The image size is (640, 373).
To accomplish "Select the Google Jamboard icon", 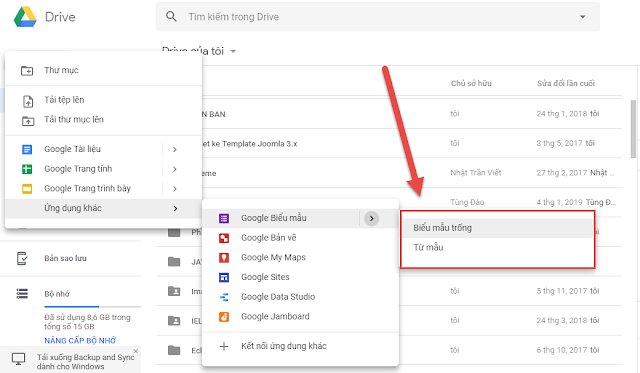I will 224,317.
